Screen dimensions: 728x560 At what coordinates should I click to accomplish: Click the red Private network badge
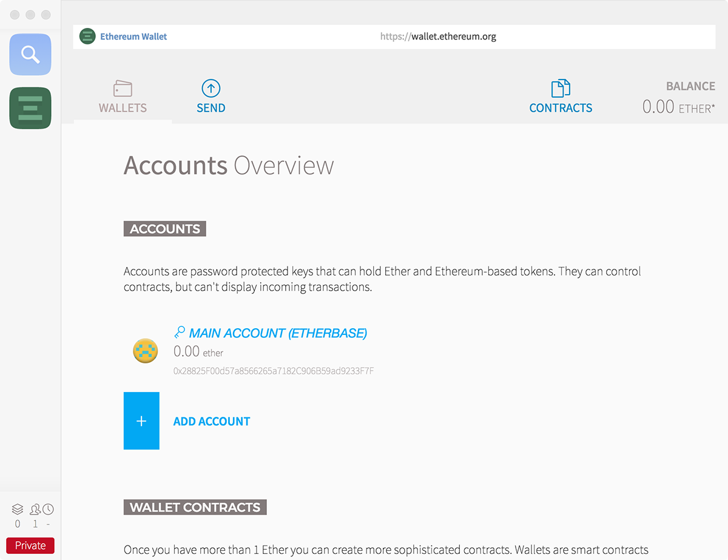(30, 545)
